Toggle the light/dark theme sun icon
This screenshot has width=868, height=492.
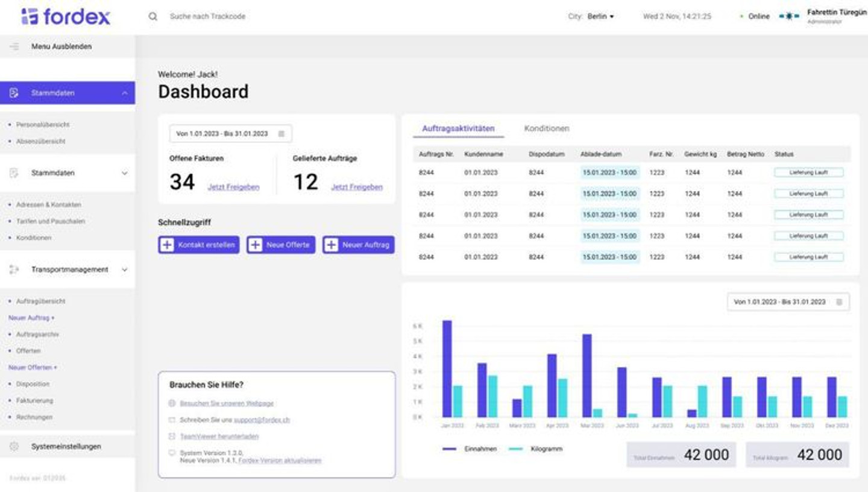pyautogui.click(x=789, y=16)
